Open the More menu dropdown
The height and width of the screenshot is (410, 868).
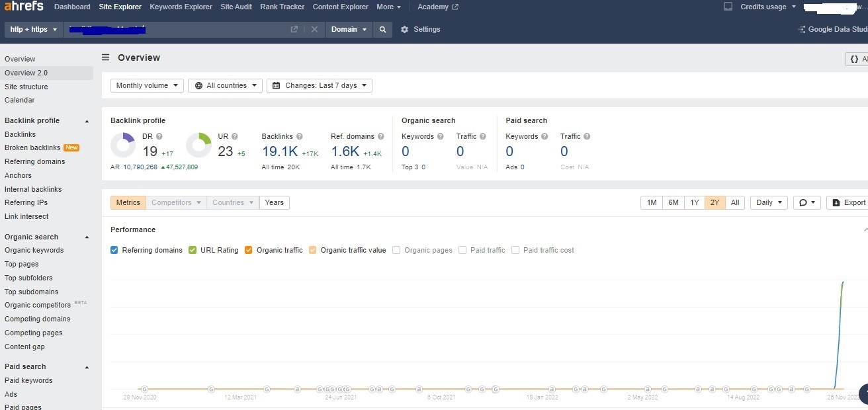389,7
